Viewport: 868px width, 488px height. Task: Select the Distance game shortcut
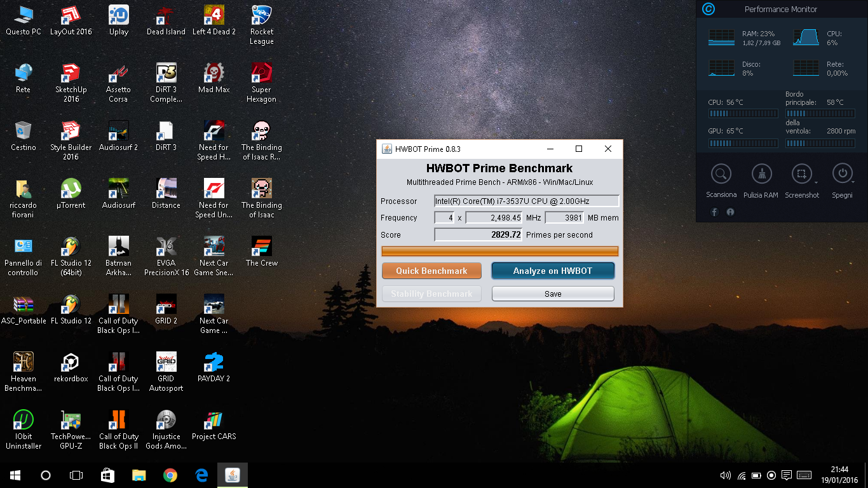(x=166, y=194)
